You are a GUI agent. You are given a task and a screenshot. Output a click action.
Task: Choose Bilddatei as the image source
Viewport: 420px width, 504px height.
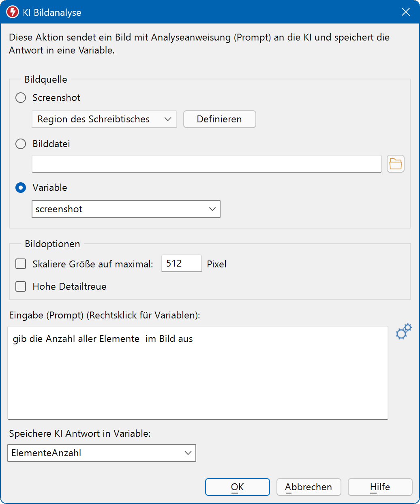pyautogui.click(x=21, y=144)
